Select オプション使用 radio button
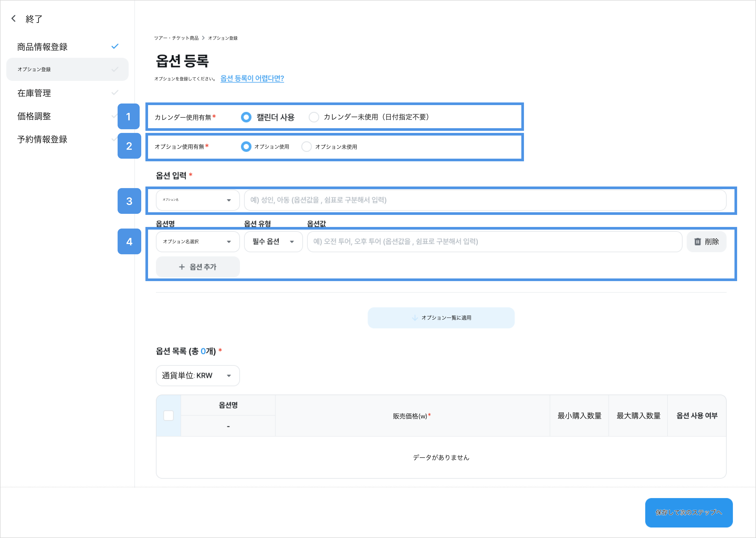The height and width of the screenshot is (538, 756). pos(246,146)
